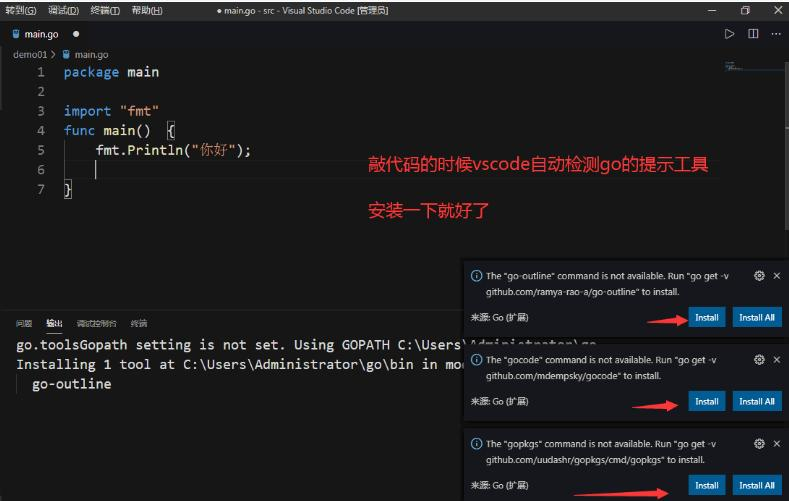
Task: Click line number 1 in the gutter
Action: point(41,72)
